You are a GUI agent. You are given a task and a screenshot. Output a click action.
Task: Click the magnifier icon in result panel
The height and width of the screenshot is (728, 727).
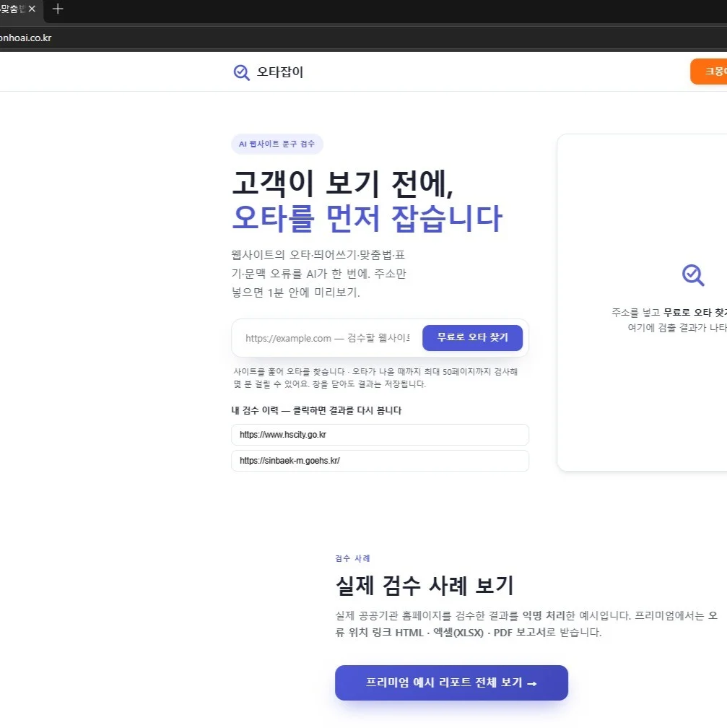tap(693, 275)
